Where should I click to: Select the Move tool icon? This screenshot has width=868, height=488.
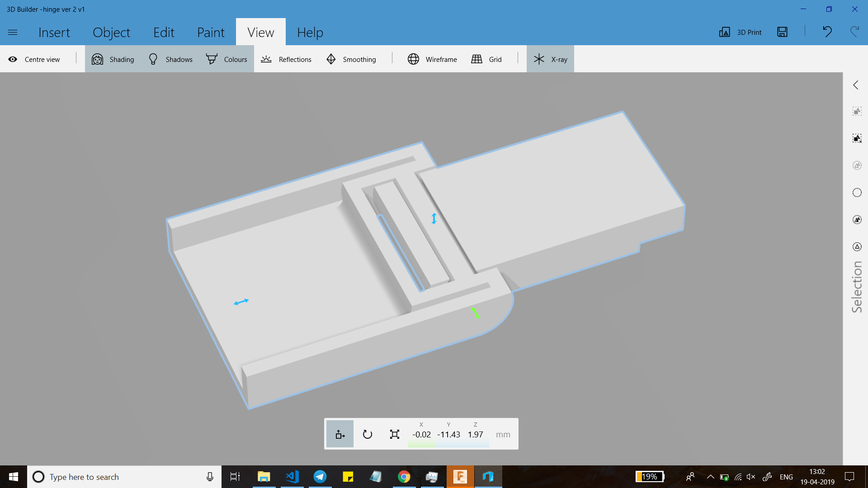coord(340,434)
